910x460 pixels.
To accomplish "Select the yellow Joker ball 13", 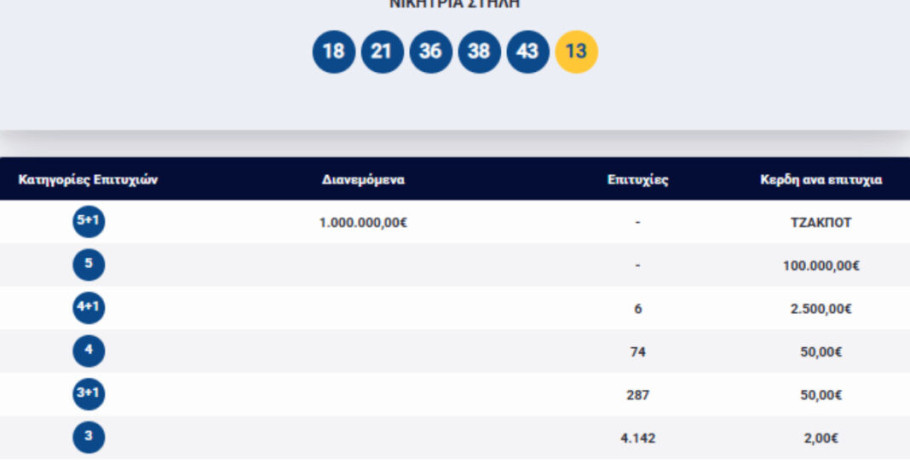I will 576,52.
